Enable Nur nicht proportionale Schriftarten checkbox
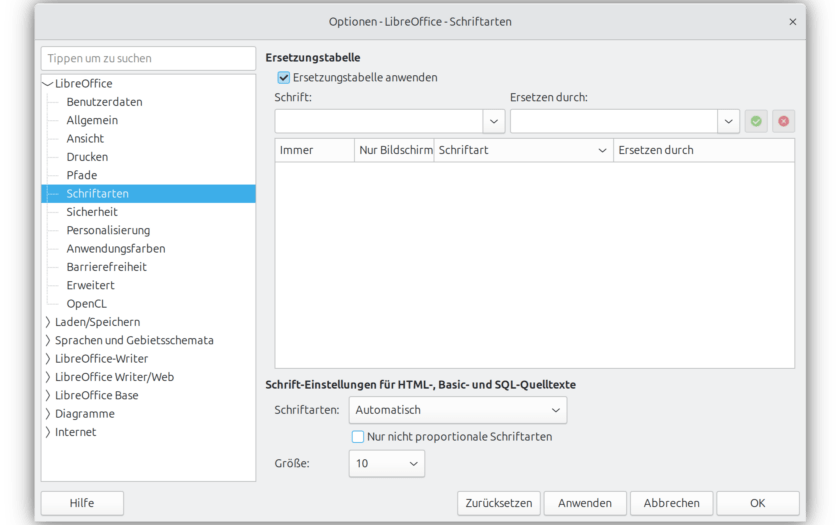The image size is (840, 525). point(357,437)
